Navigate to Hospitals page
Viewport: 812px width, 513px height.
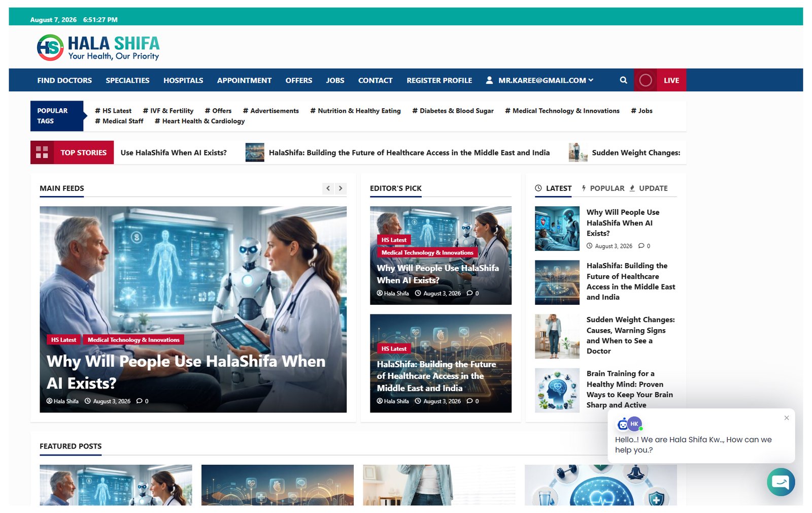click(x=183, y=80)
